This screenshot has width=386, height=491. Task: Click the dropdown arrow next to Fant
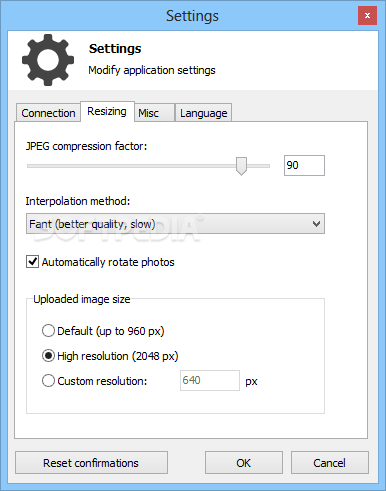(316, 224)
